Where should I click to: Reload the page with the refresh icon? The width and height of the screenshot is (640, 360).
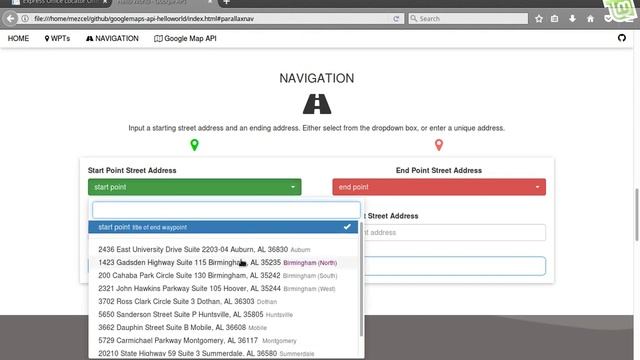[x=396, y=19]
